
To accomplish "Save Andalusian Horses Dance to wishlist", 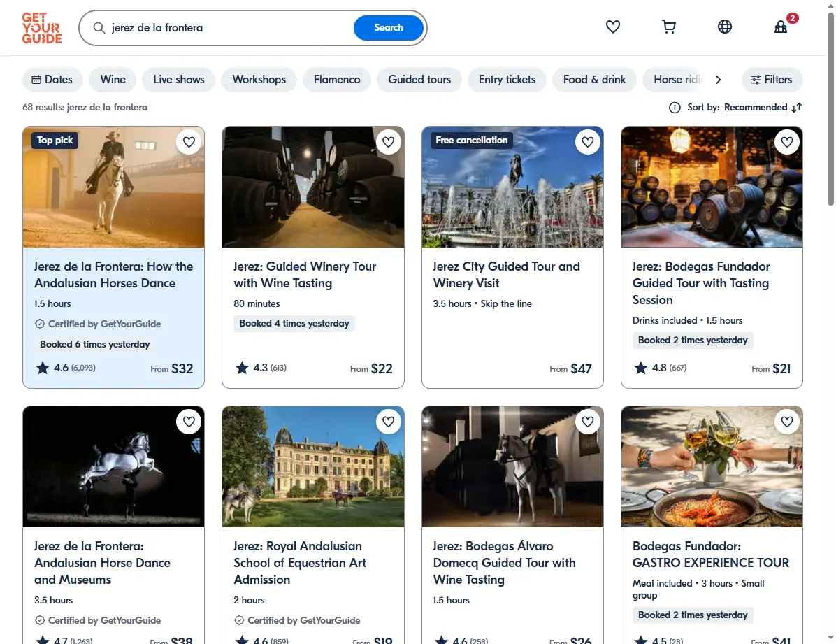I will (189, 142).
